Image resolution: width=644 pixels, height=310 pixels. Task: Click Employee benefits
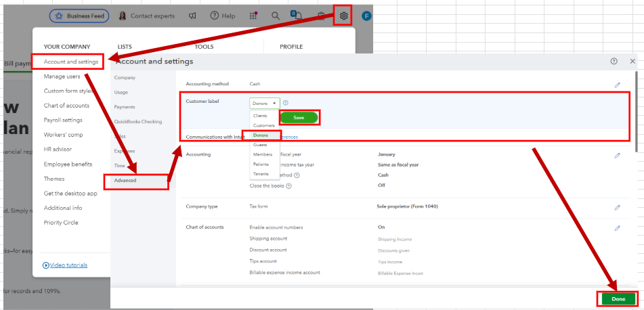click(68, 164)
